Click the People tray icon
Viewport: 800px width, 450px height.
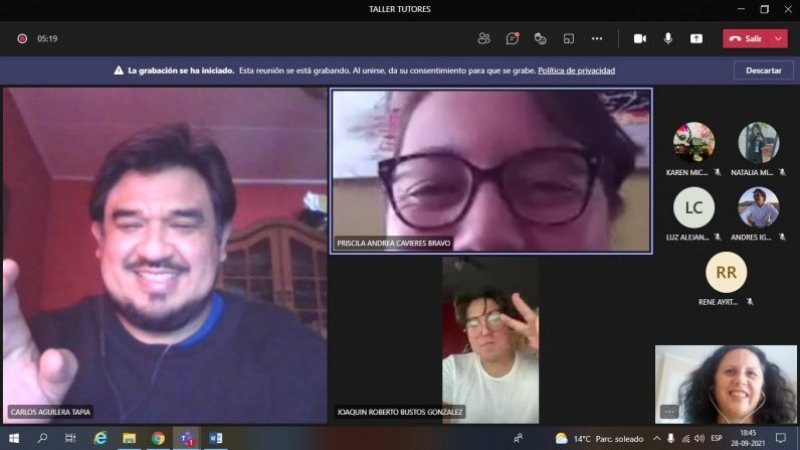pyautogui.click(x=518, y=438)
